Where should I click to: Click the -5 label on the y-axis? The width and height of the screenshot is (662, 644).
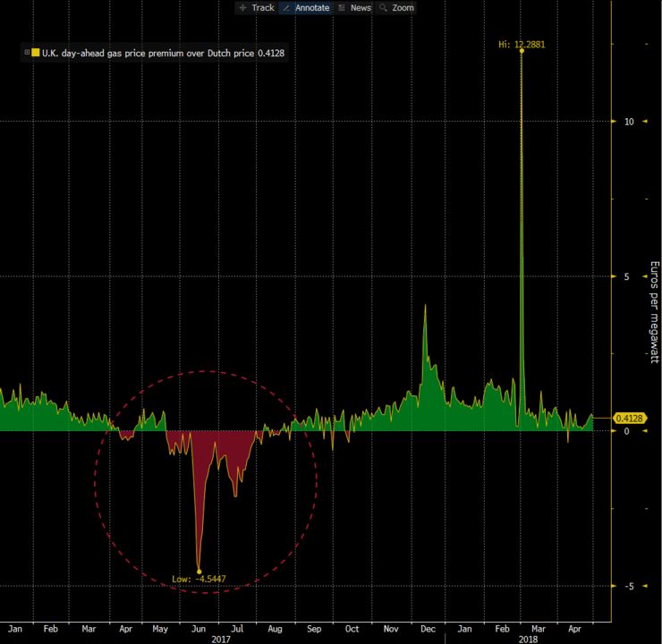coord(629,586)
